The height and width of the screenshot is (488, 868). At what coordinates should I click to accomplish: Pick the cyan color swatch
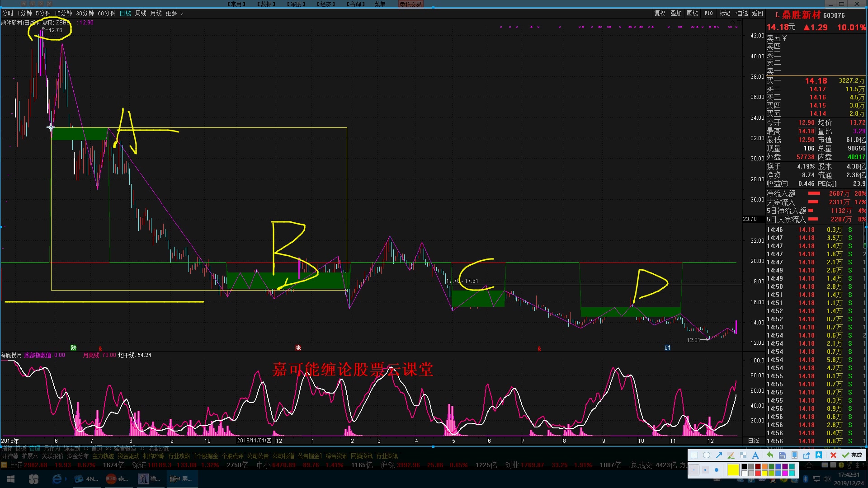pos(792,473)
